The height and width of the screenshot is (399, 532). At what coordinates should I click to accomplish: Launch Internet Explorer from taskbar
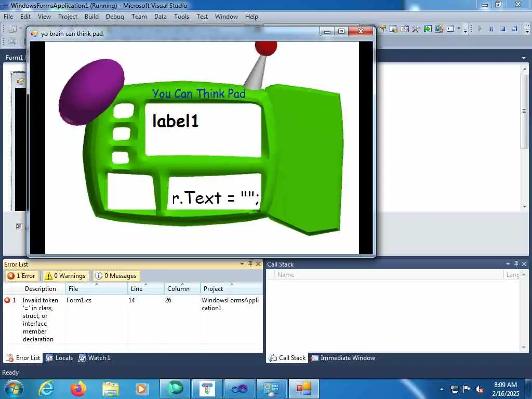click(x=46, y=389)
